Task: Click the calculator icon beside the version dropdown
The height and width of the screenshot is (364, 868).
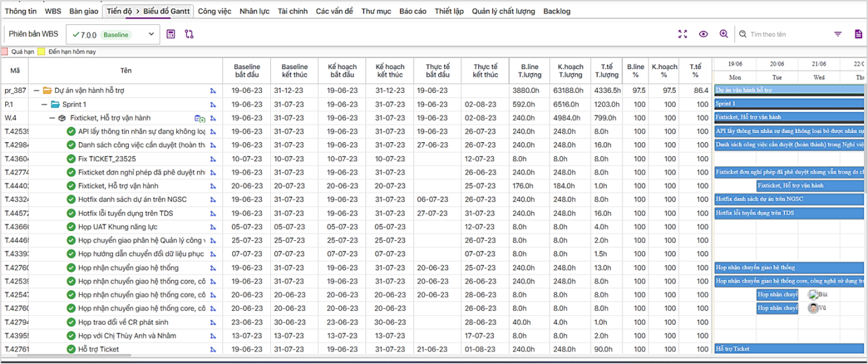Action: (x=171, y=34)
